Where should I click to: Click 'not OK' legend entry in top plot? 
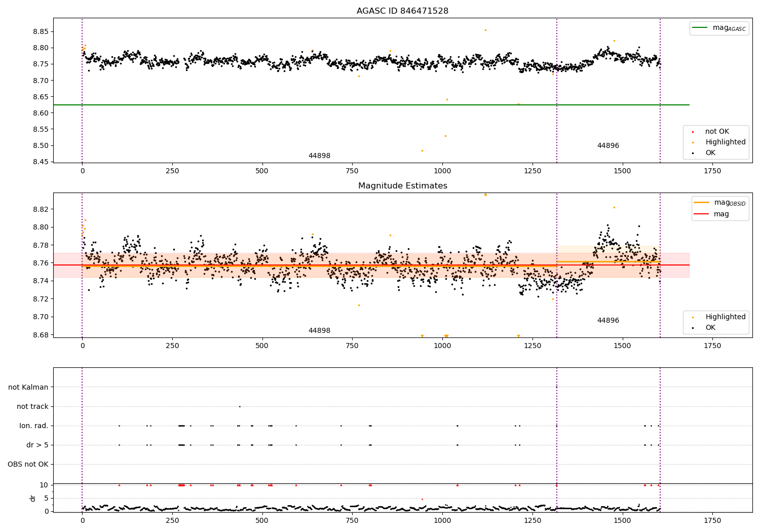pyautogui.click(x=717, y=132)
